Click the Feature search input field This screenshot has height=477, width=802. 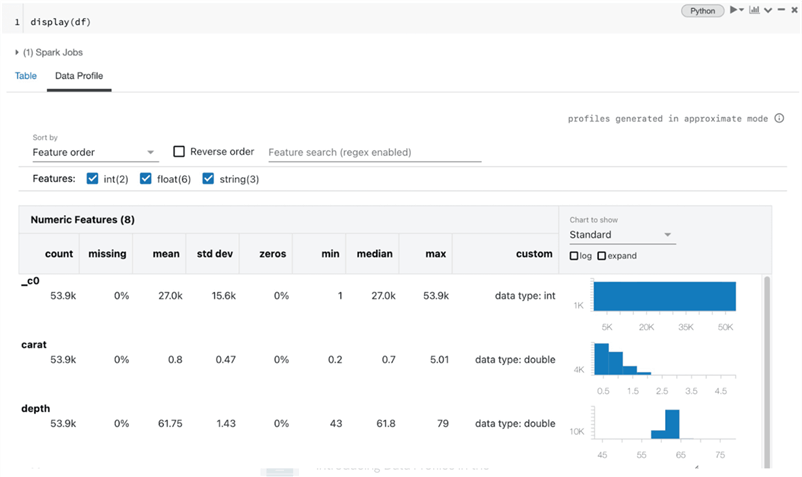pyautogui.click(x=374, y=153)
